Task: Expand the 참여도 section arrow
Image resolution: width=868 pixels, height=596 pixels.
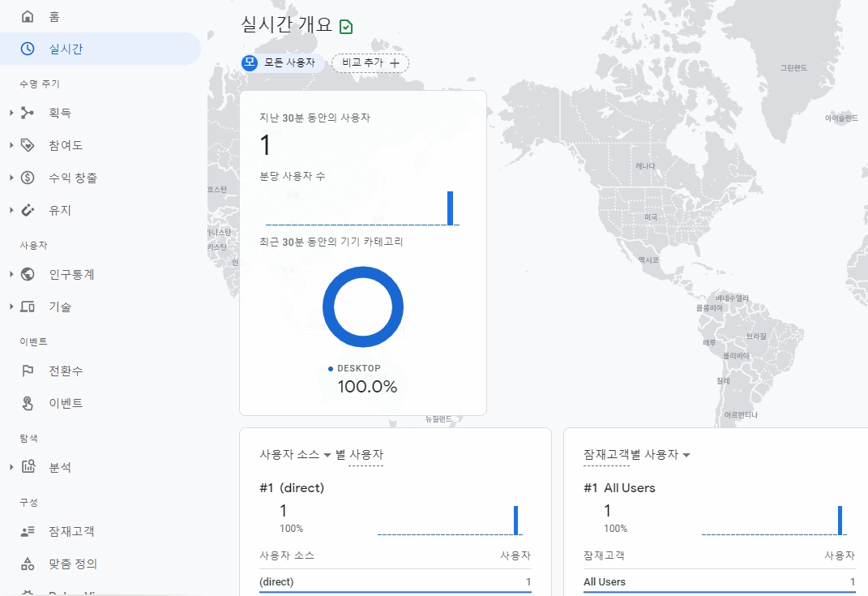Action: tap(11, 145)
